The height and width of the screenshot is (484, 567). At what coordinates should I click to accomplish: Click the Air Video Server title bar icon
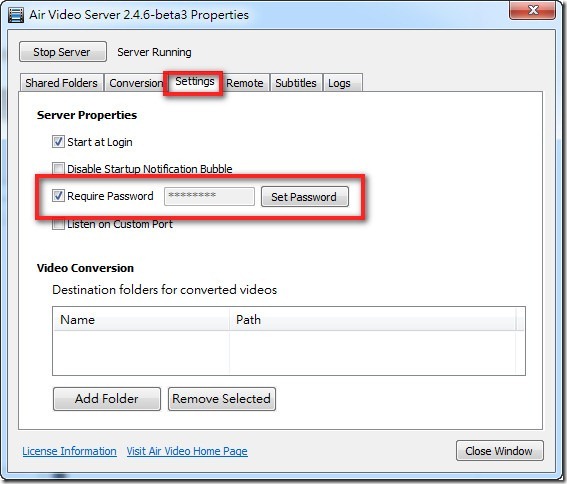tap(16, 16)
